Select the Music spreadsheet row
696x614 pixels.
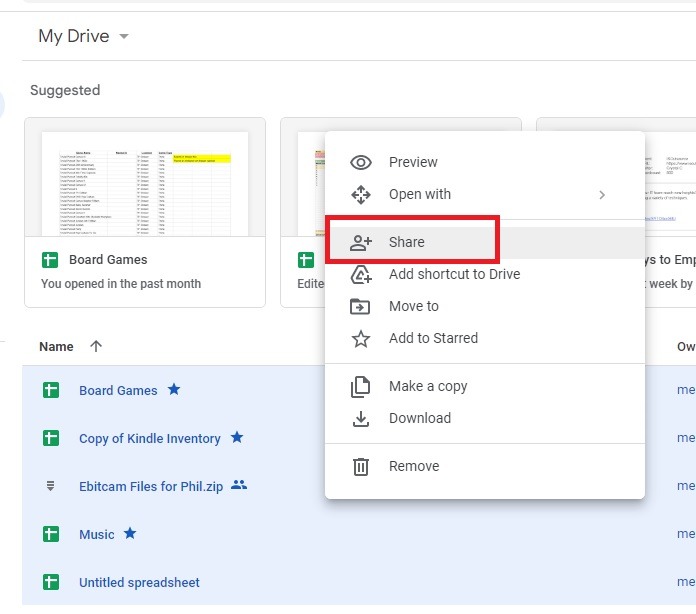click(x=359, y=534)
